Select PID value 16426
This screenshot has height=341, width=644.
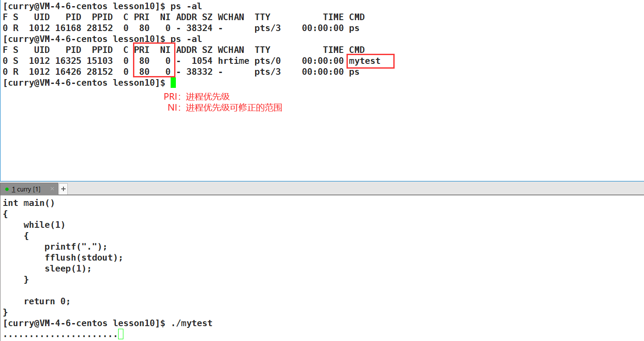68,72
